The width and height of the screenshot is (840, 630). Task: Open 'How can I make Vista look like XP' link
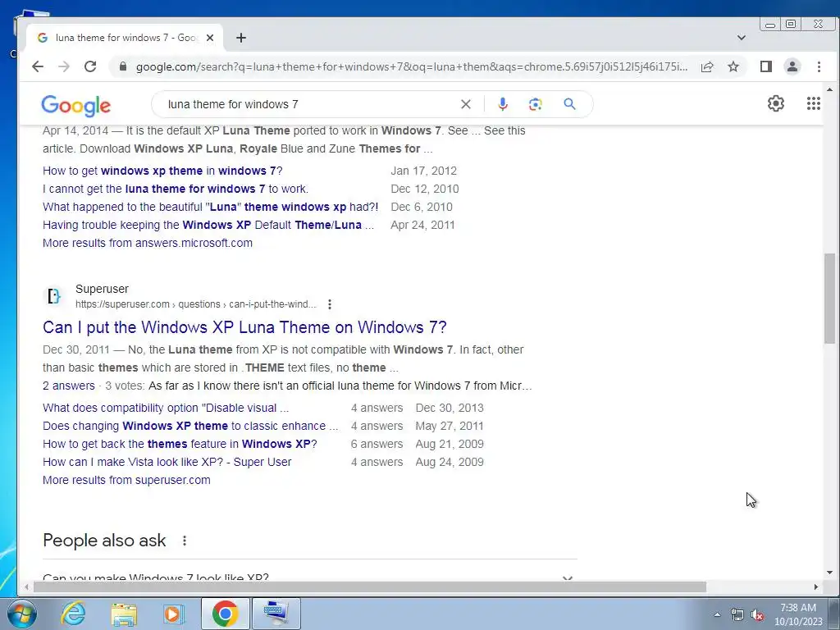coord(167,462)
